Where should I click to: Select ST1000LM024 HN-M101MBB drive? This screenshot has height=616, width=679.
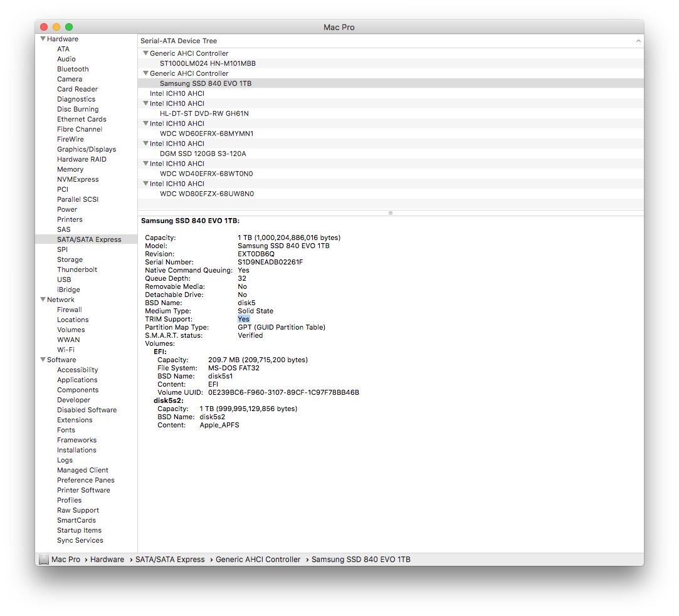[391, 63]
